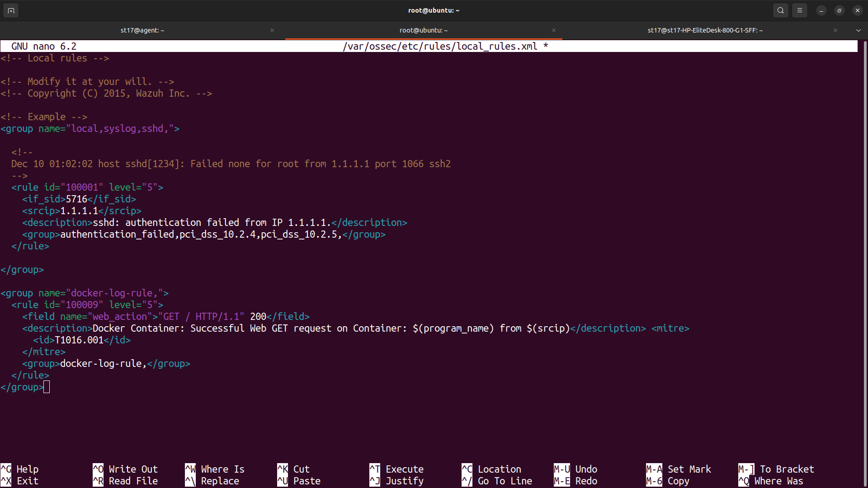Click the local_rules.xml file path in header
The width and height of the screenshot is (868, 488).
click(440, 46)
